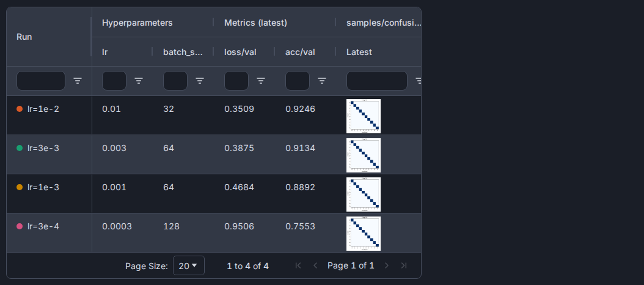Click the lr value 0.0003
Screen dimensions: 644x285
[117, 226]
